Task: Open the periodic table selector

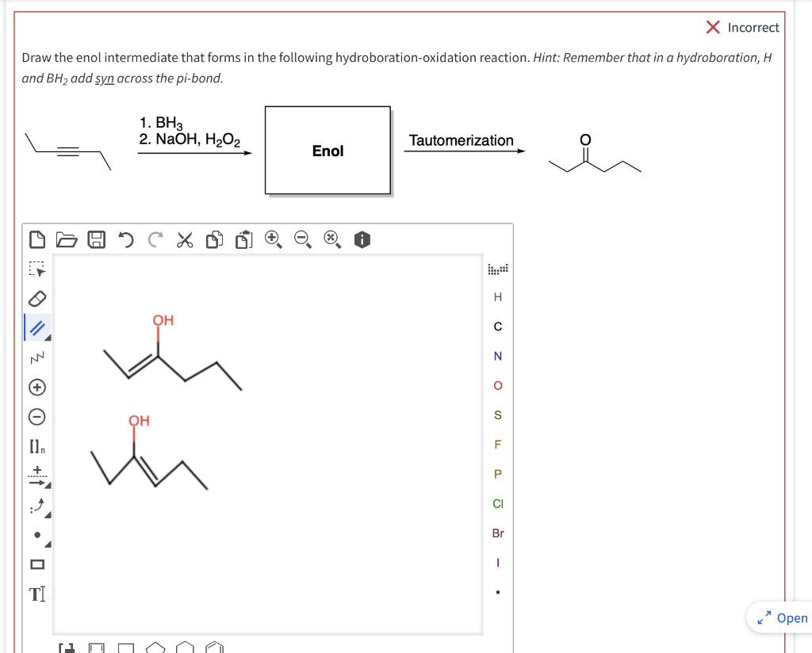Action: coord(497,268)
